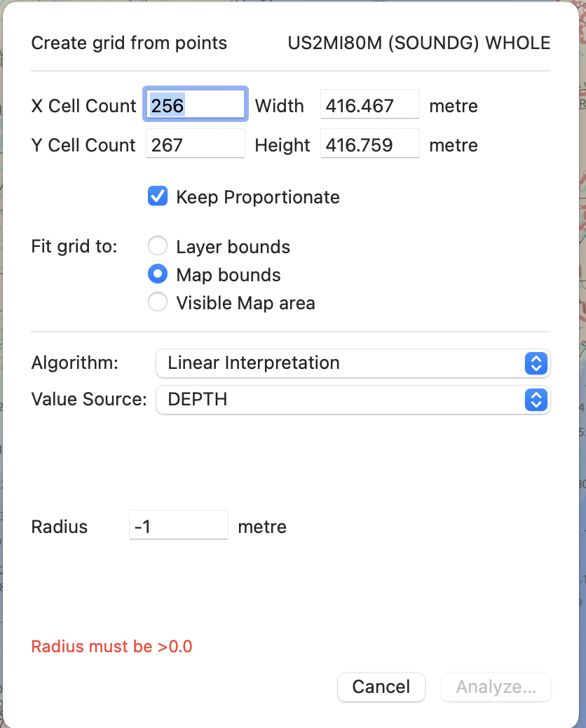Select the Map bounds option
This screenshot has height=728, width=586.
point(158,274)
